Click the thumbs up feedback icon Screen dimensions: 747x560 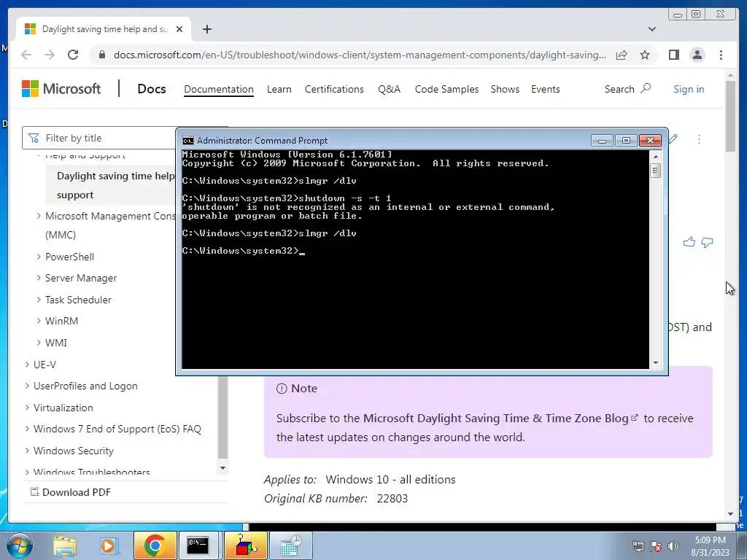coord(689,242)
